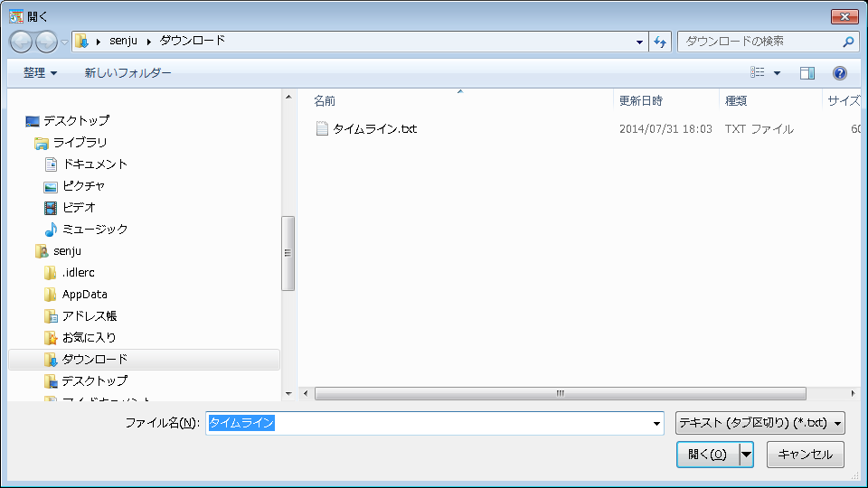Click the navigation tree vertical scrollbar thumb
868x488 pixels.
(288, 253)
